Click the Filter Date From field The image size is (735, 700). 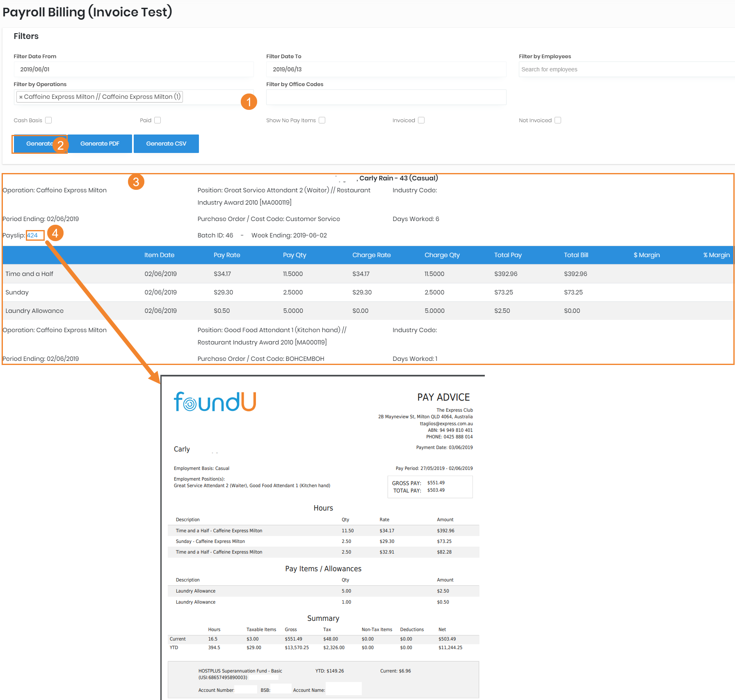[134, 69]
